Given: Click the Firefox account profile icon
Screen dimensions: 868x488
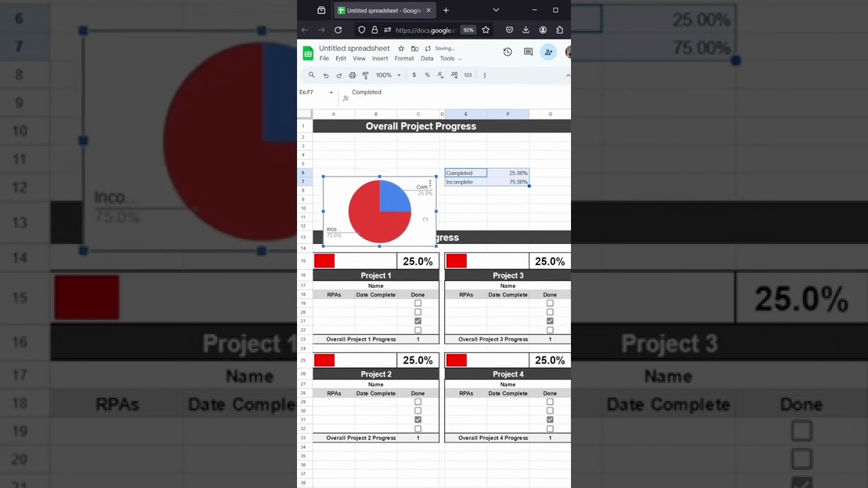Looking at the screenshot, I should [542, 30].
